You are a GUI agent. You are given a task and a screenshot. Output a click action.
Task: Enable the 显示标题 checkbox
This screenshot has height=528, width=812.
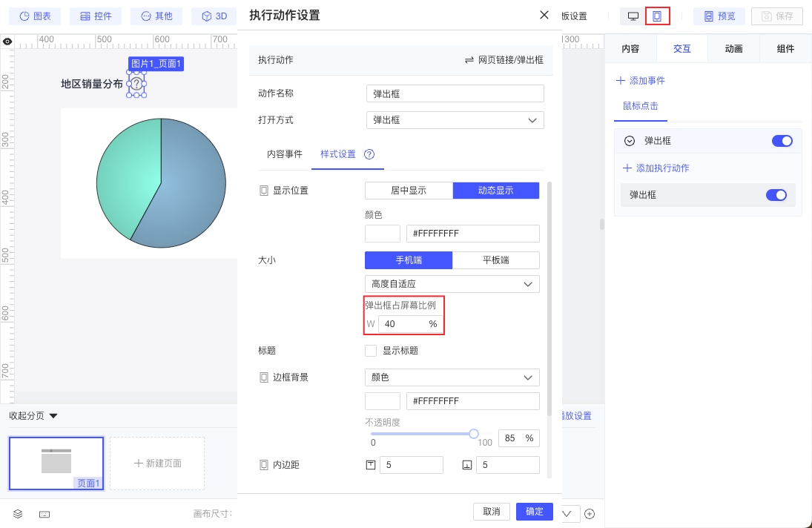tap(371, 351)
